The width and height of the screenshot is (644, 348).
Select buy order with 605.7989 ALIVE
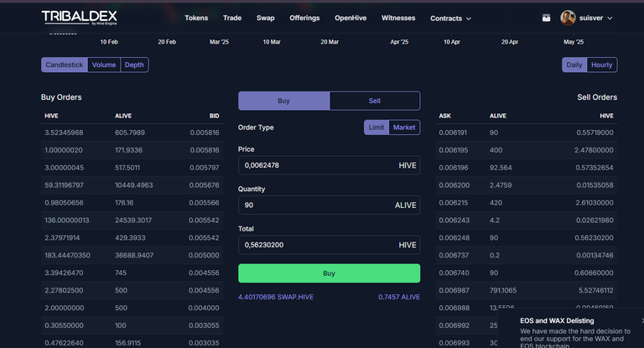click(132, 132)
